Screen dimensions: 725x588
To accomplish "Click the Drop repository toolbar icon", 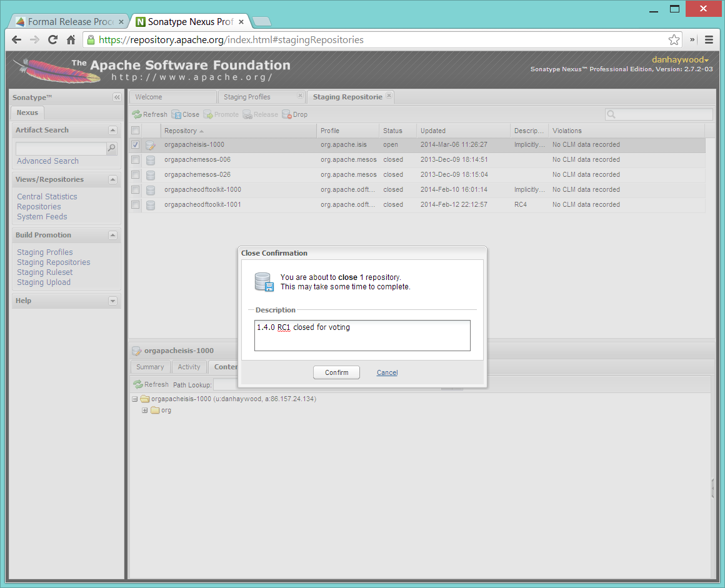I will click(x=287, y=115).
